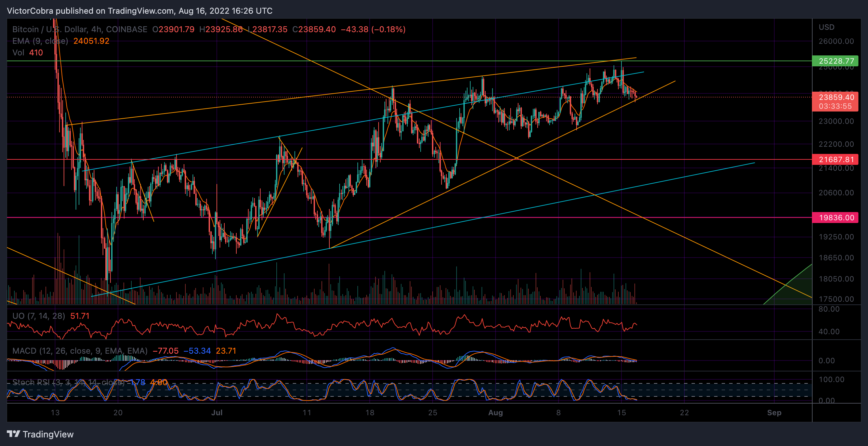Click the 22 date marker on time axis
Viewport: 868px width, 446px height.
684,412
